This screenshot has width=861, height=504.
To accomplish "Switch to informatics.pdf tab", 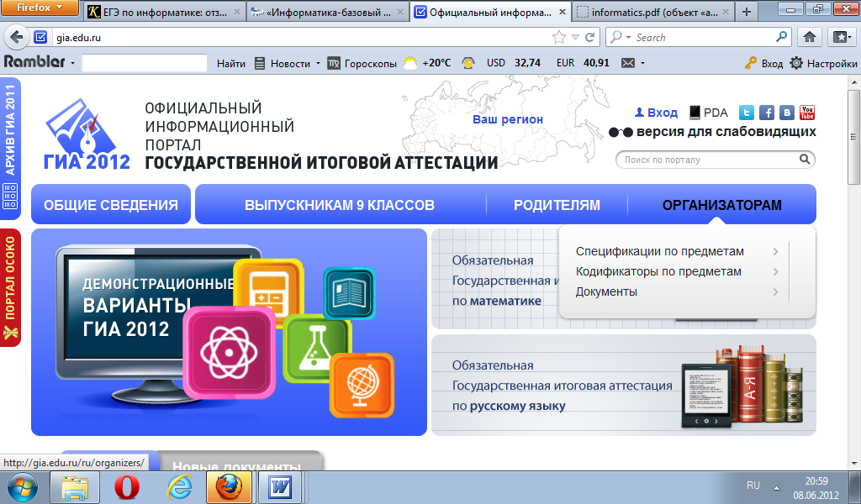I will point(653,12).
